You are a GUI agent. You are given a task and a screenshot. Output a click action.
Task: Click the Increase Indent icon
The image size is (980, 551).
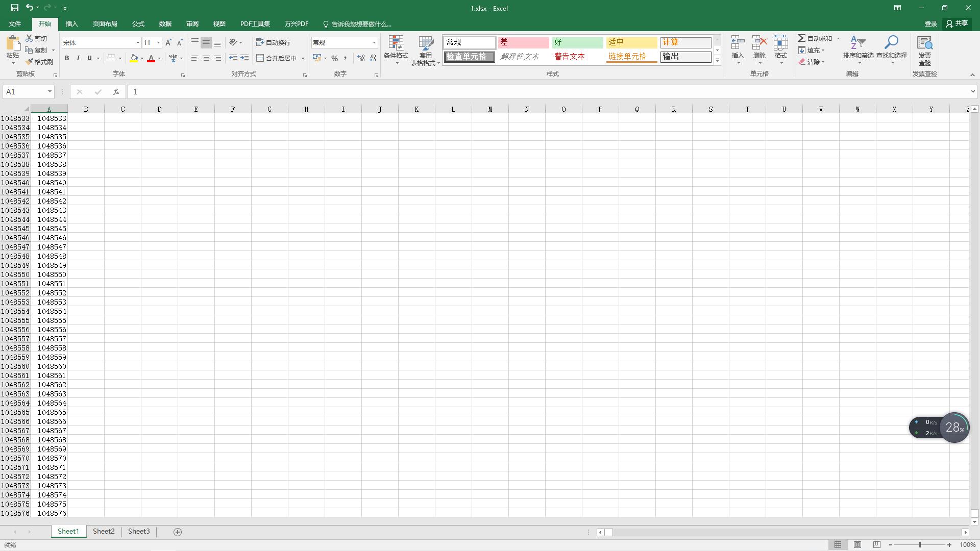244,58
